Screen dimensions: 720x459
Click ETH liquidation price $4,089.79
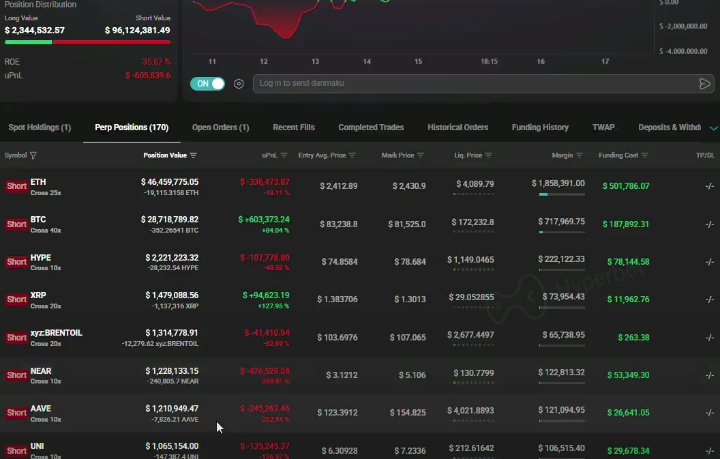pyautogui.click(x=475, y=184)
